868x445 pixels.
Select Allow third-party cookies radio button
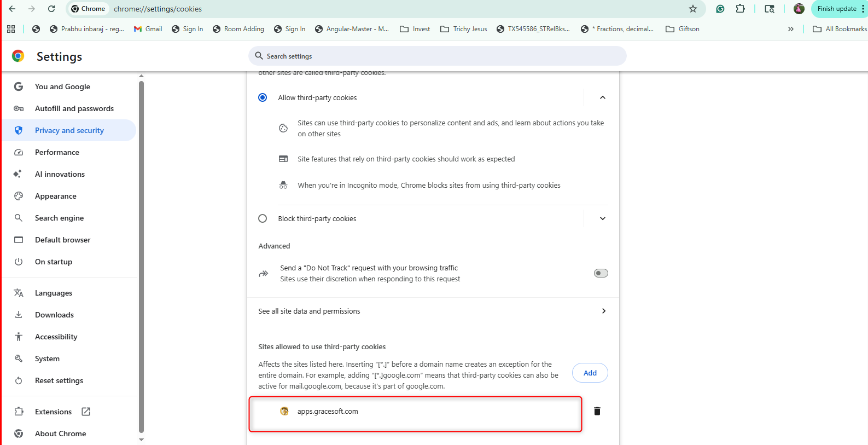click(263, 97)
